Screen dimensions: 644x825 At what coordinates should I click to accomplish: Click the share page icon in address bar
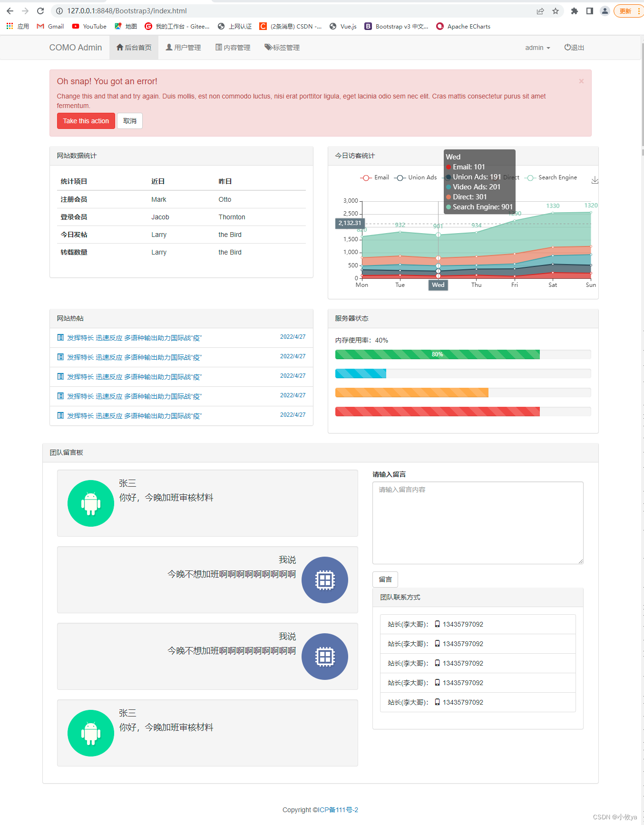click(x=540, y=11)
